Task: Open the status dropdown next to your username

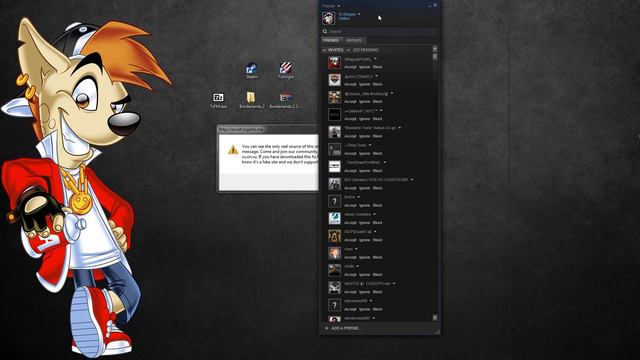Action: pyautogui.click(x=359, y=14)
